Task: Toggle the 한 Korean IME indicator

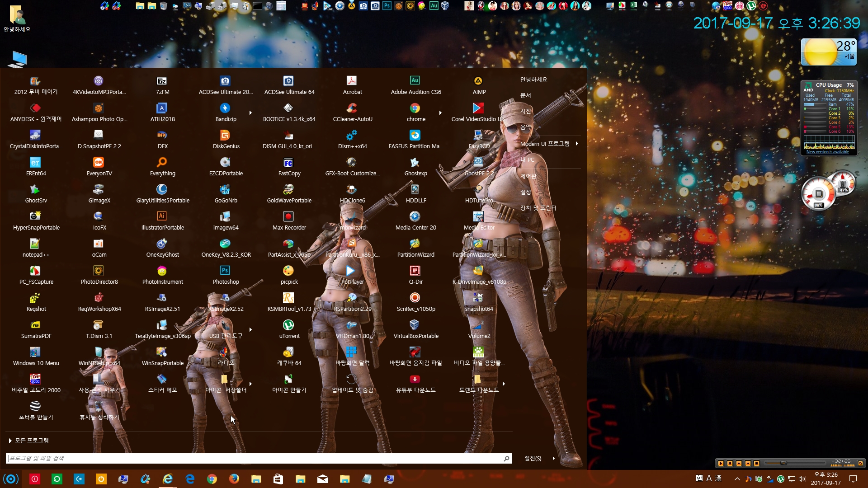Action: click(x=699, y=479)
